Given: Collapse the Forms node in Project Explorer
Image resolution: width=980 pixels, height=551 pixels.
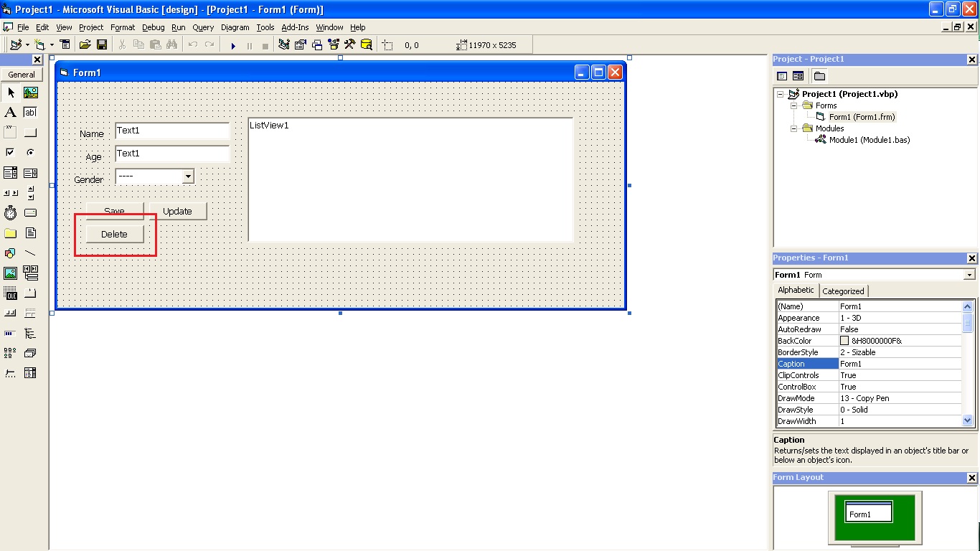Looking at the screenshot, I should coord(793,105).
